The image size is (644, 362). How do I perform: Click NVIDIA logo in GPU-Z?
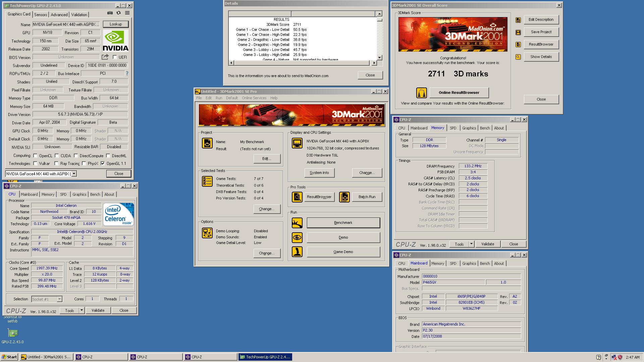tap(116, 41)
